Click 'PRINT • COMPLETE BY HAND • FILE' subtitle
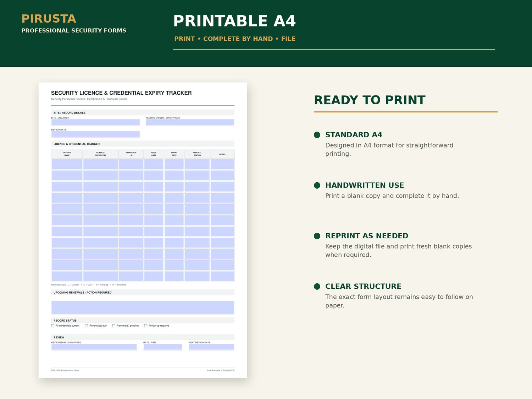Image resolution: width=532 pixels, height=399 pixels. coord(235,39)
